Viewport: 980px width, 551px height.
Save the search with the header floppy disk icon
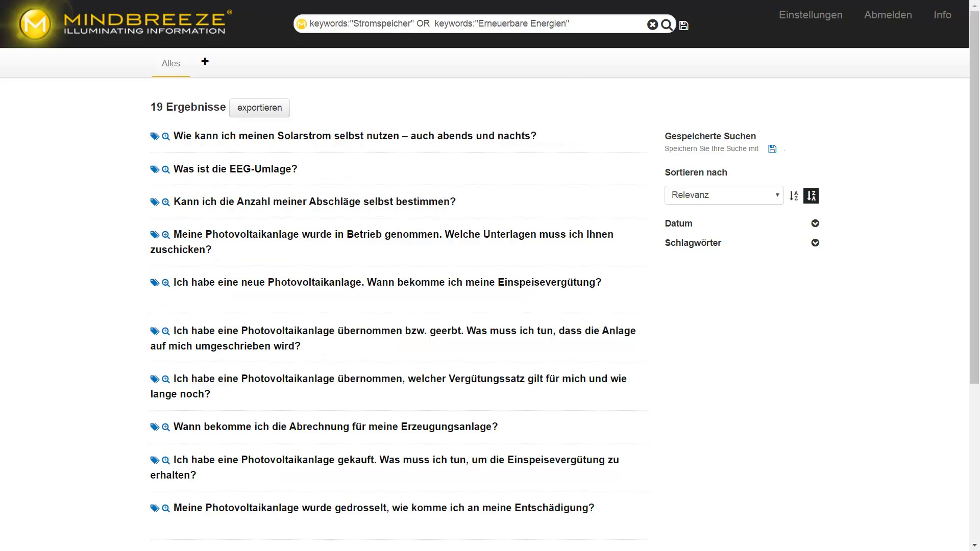684,26
